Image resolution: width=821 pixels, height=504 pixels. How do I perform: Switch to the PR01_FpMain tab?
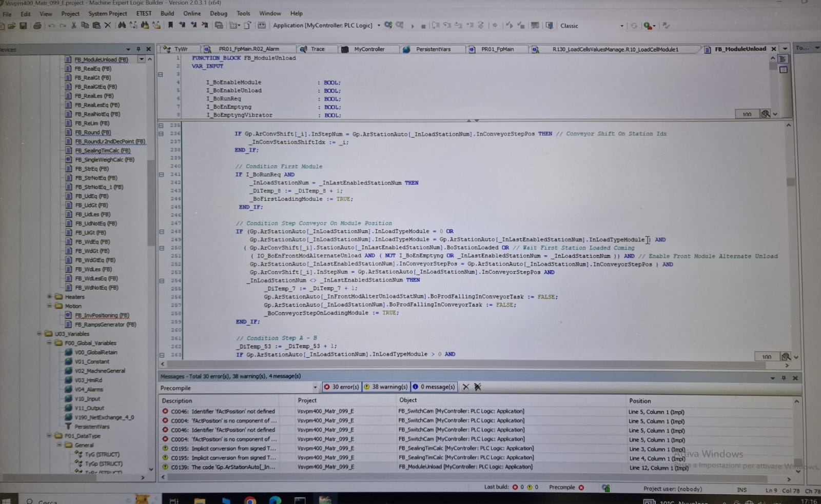click(497, 49)
